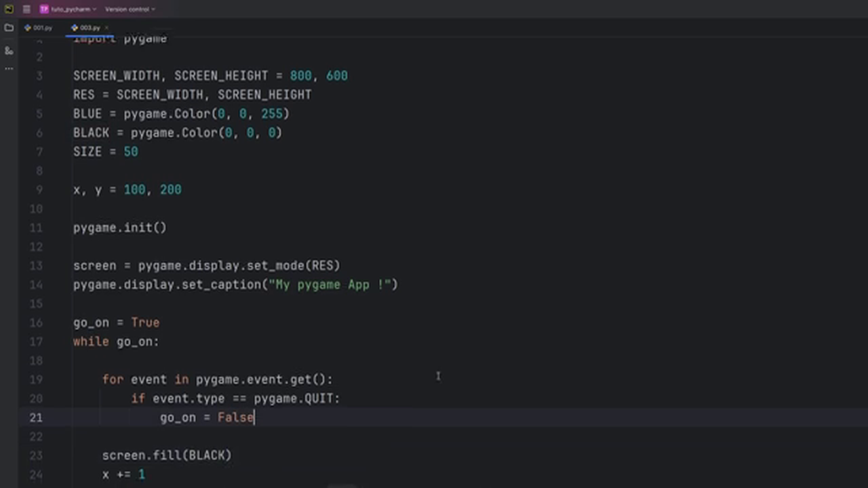Open the hamburger main menu
The image size is (868, 488).
tap(26, 9)
